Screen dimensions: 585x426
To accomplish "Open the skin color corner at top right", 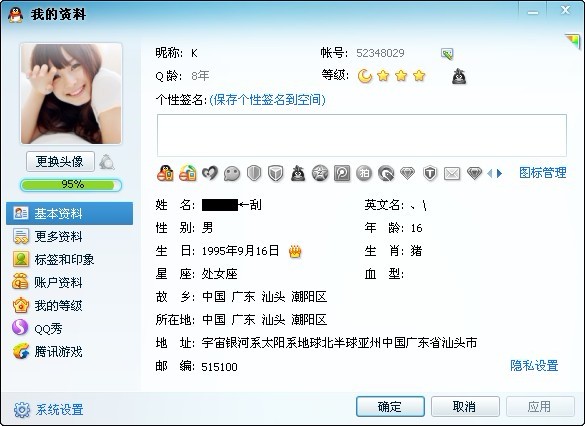I will [x=573, y=41].
